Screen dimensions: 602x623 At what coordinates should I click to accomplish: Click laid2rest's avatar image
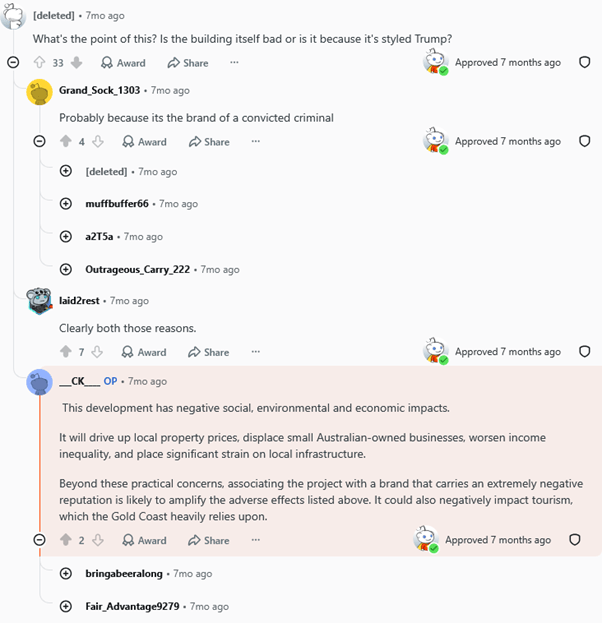click(39, 300)
